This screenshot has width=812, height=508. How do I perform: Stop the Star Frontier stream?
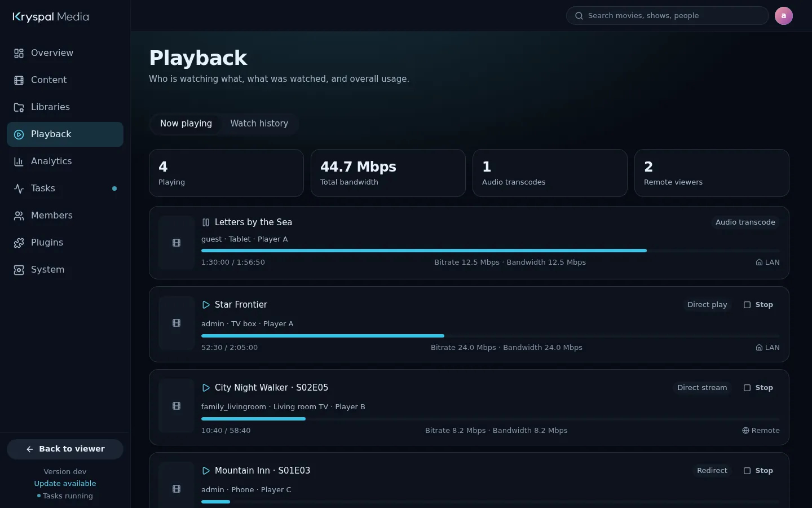tap(758, 305)
